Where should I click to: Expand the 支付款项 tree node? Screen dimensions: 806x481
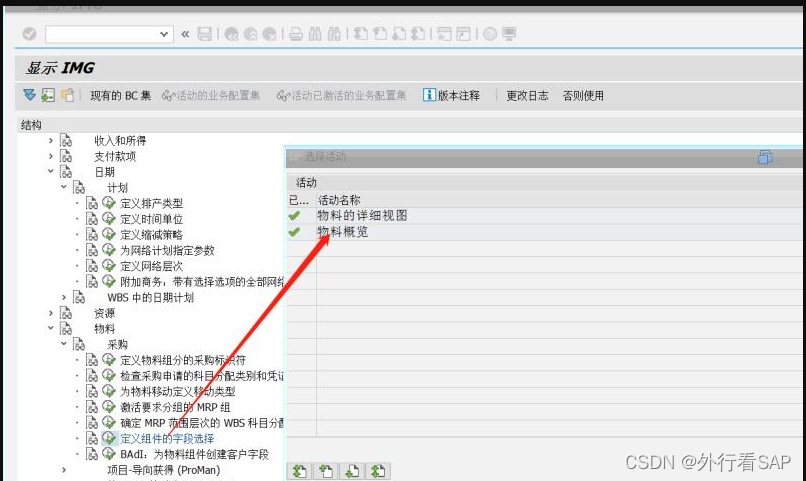click(50, 156)
